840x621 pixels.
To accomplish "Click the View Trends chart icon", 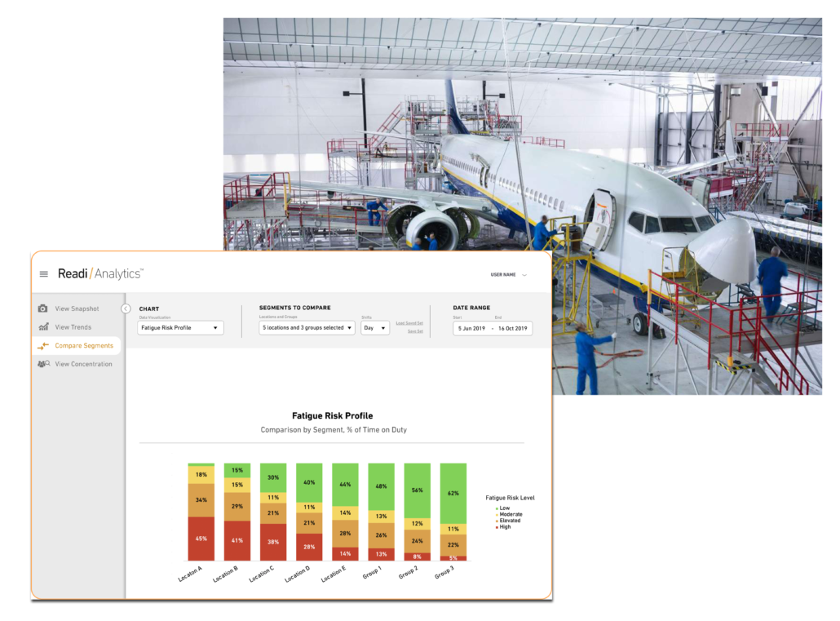I will pos(42,326).
